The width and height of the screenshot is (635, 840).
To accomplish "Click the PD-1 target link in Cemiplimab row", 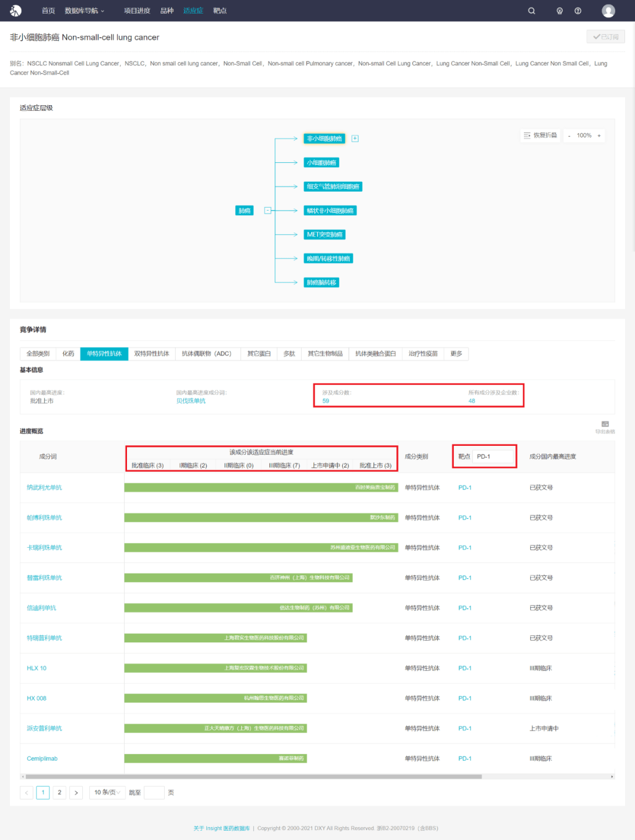I will point(465,758).
